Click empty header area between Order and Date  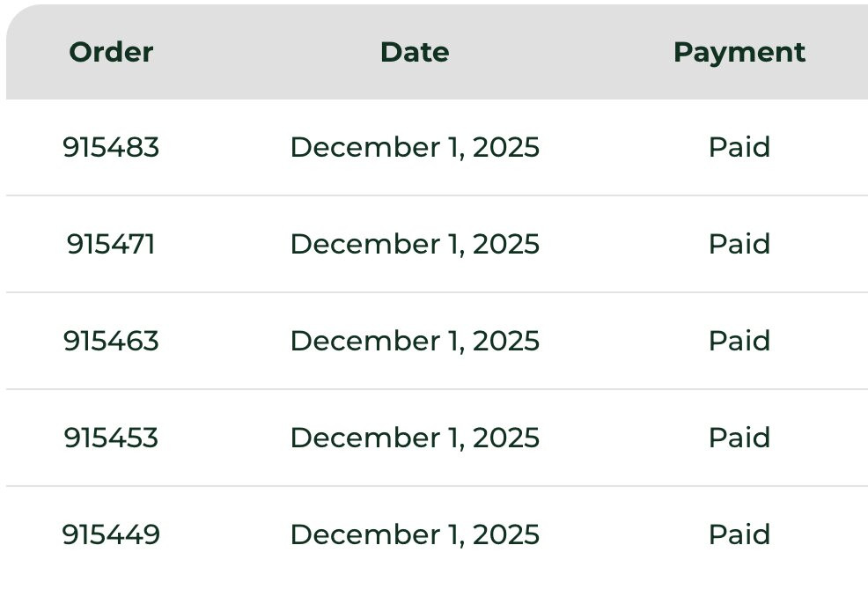coord(264,52)
